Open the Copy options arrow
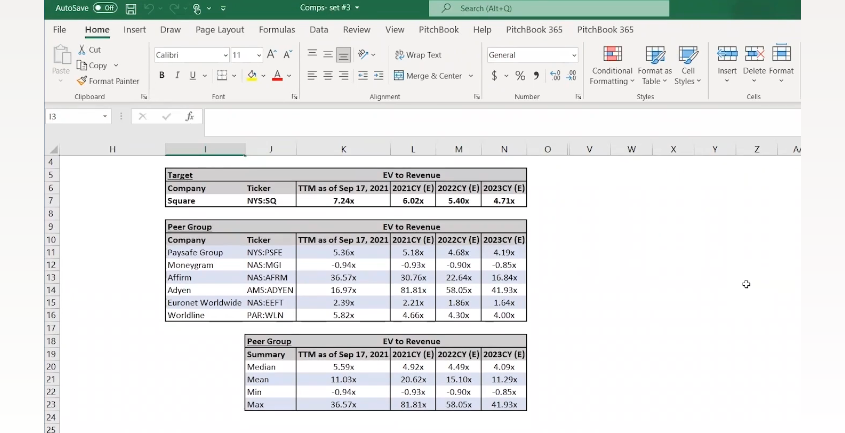This screenshot has height=433, width=845. click(x=116, y=65)
